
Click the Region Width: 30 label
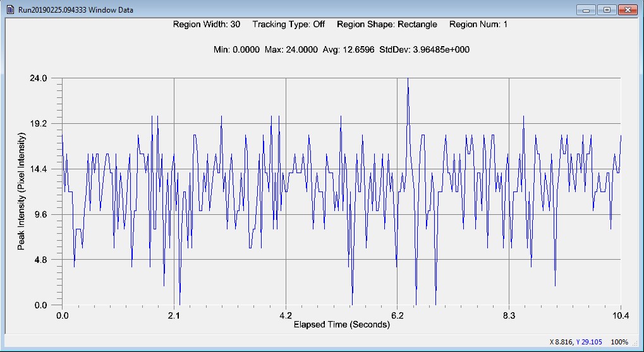(206, 25)
